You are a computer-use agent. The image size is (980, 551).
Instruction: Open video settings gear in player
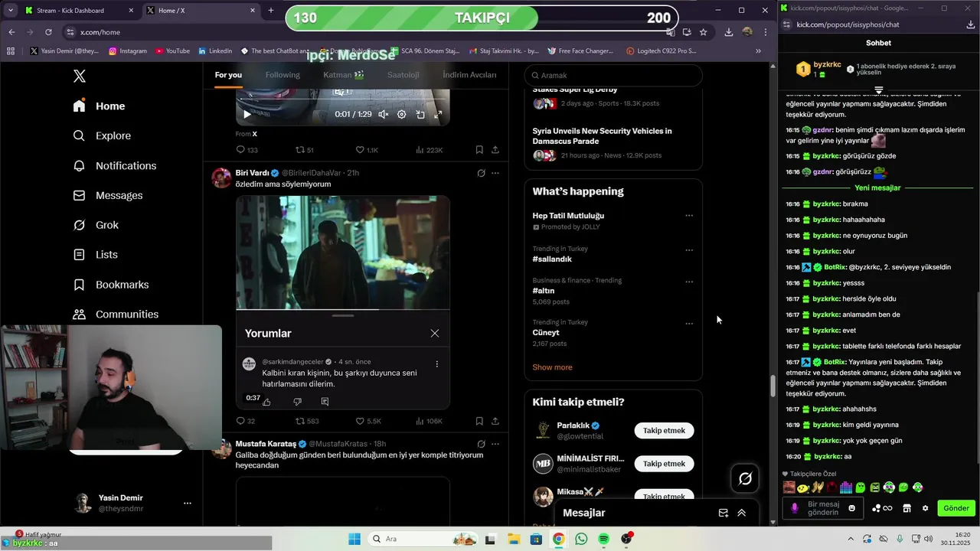point(401,114)
